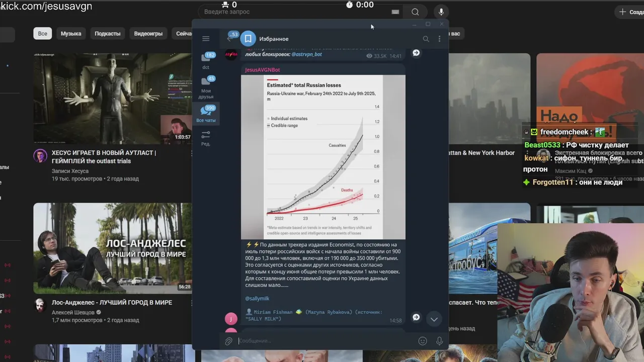Open the Telegram emoji picker
The image size is (644, 362).
point(423,341)
